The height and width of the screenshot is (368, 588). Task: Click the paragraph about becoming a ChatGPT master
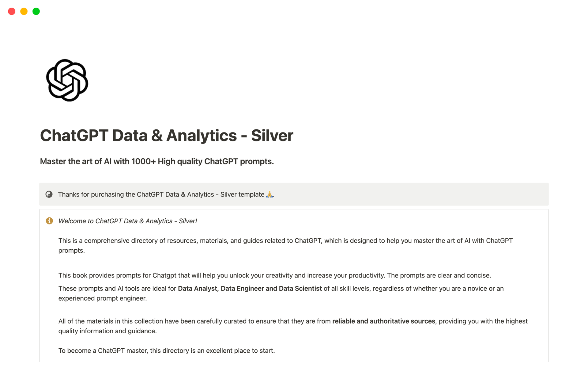[167, 350]
